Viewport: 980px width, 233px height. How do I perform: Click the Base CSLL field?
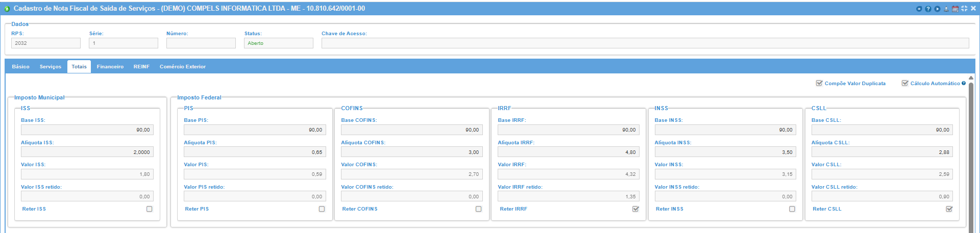[882, 130]
